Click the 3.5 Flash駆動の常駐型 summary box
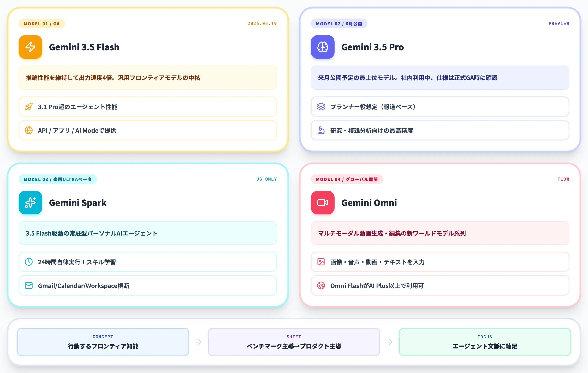The height and width of the screenshot is (373, 588). [x=148, y=233]
